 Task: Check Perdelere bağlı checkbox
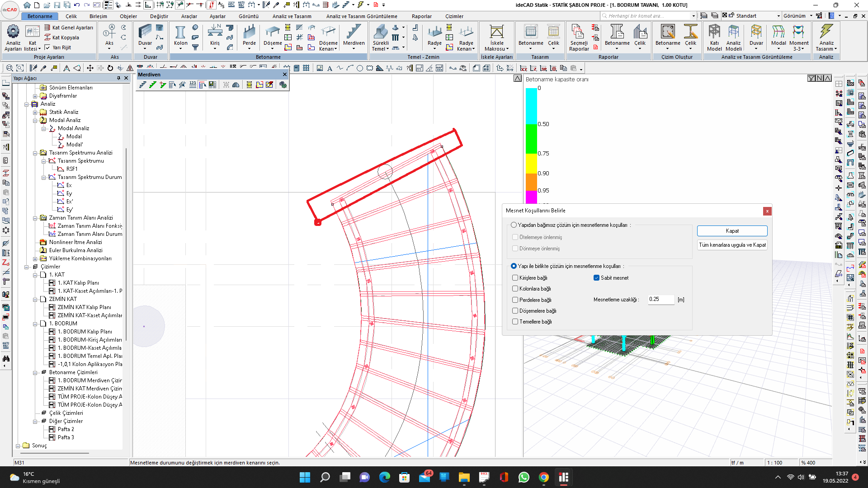pyautogui.click(x=515, y=300)
